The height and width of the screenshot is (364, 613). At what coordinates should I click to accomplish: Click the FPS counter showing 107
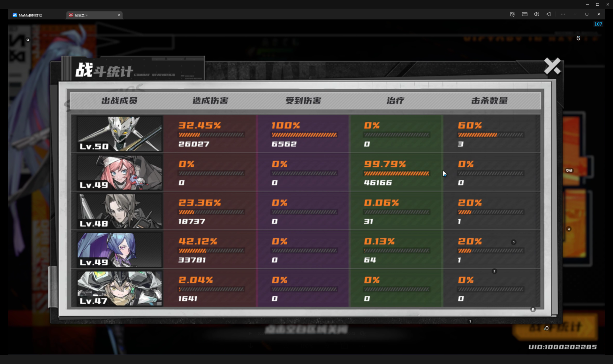pyautogui.click(x=598, y=24)
